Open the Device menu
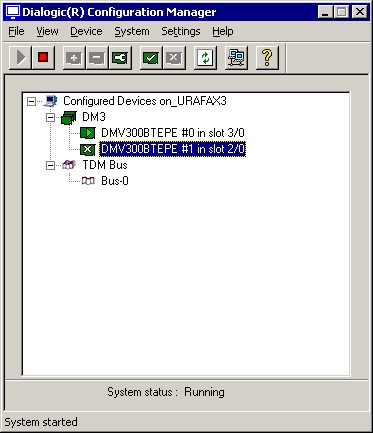This screenshot has height=433, width=373. 86,31
